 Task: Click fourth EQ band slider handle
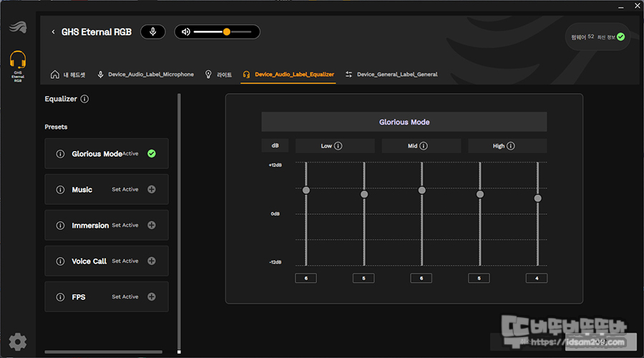pos(479,195)
